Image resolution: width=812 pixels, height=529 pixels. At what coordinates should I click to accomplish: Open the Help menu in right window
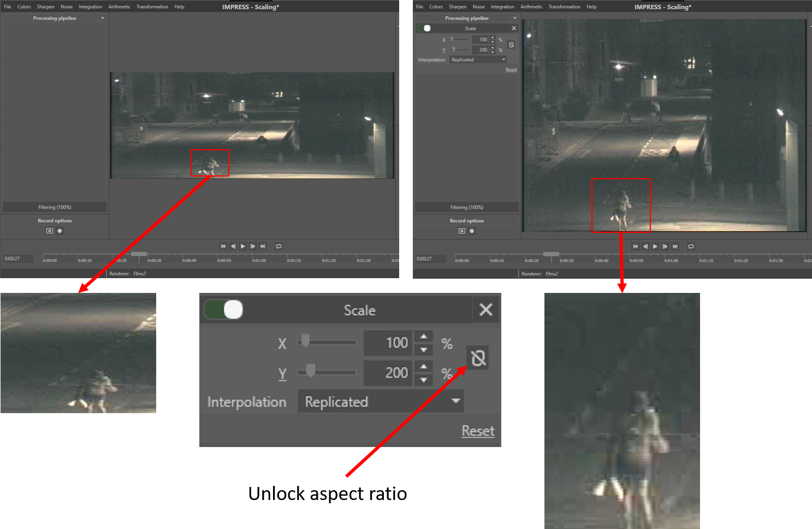(x=591, y=7)
